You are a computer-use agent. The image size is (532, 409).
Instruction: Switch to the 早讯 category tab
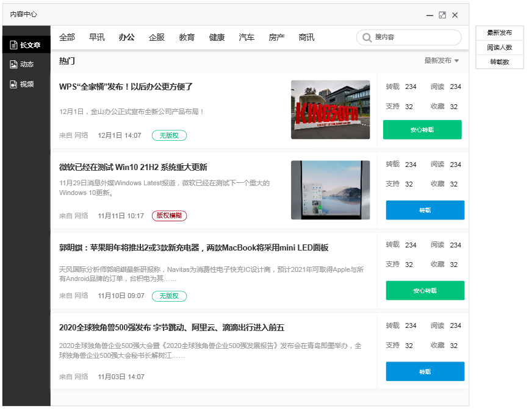point(97,37)
